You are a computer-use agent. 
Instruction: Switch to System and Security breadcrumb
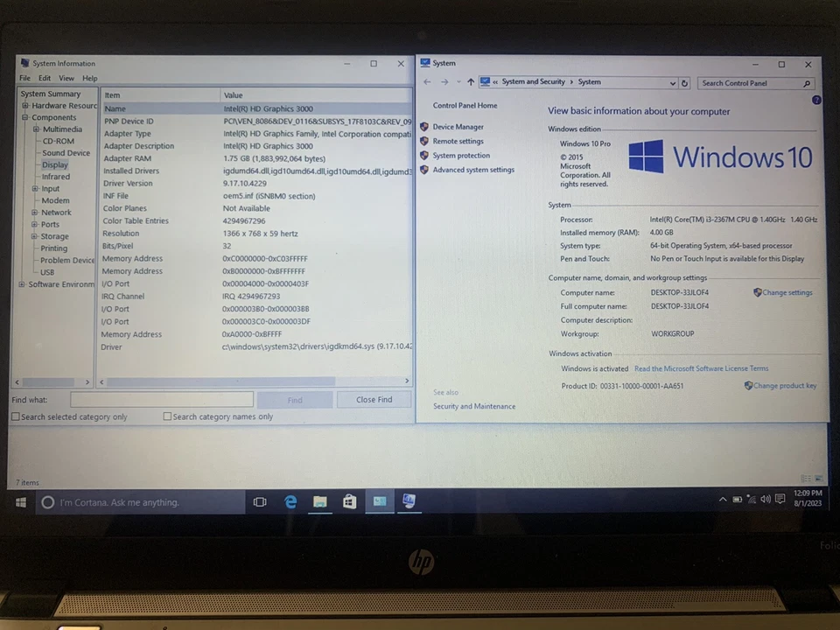click(x=532, y=81)
